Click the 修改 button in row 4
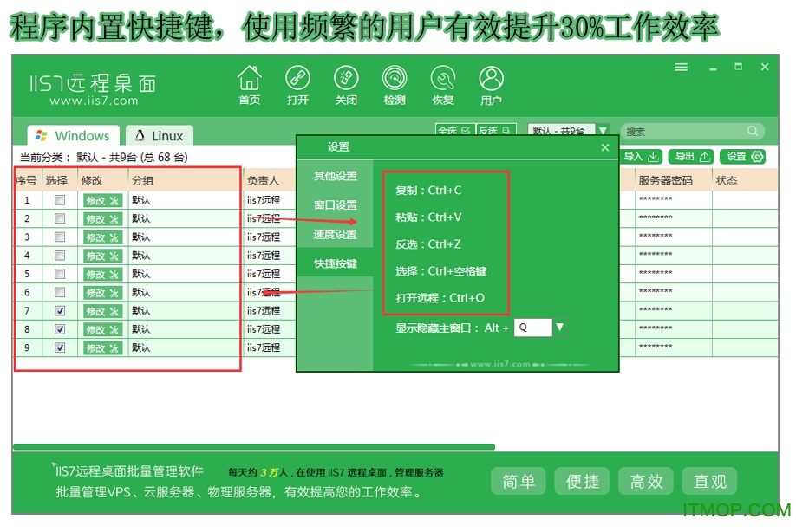 click(x=102, y=256)
